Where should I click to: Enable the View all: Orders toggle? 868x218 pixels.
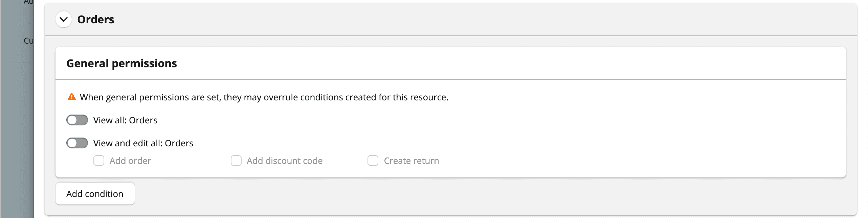77,120
